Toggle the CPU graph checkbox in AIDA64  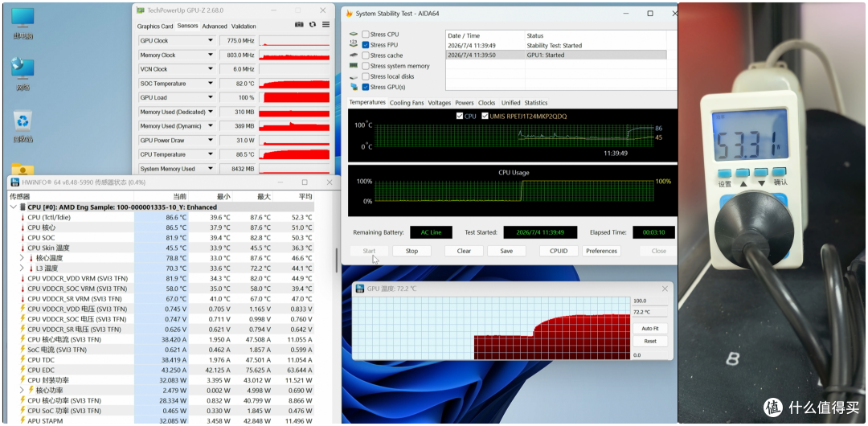(x=459, y=117)
